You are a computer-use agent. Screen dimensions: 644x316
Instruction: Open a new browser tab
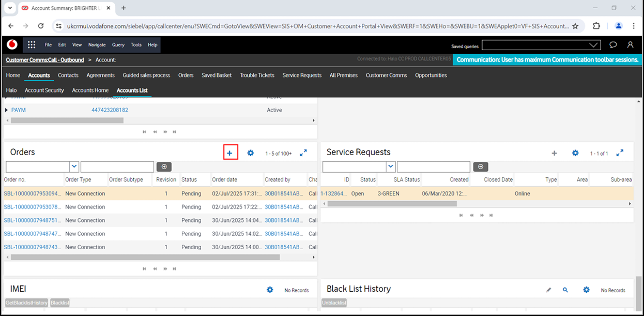tap(124, 8)
